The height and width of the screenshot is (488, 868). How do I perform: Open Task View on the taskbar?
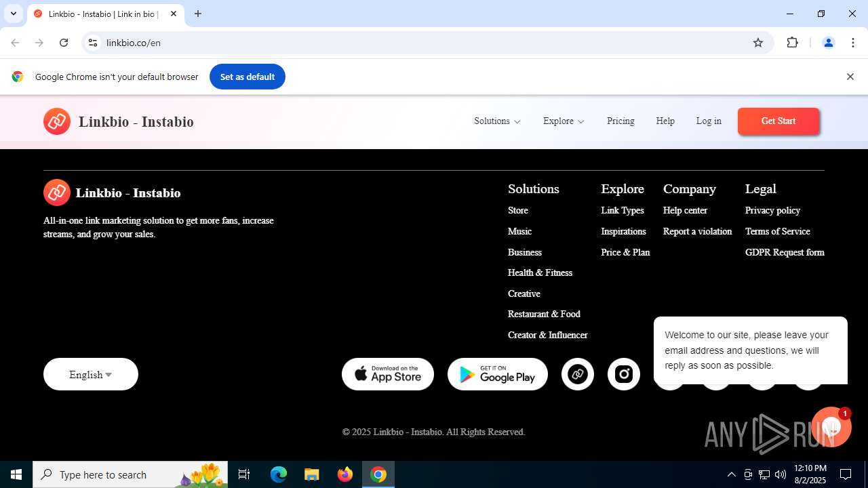244,474
